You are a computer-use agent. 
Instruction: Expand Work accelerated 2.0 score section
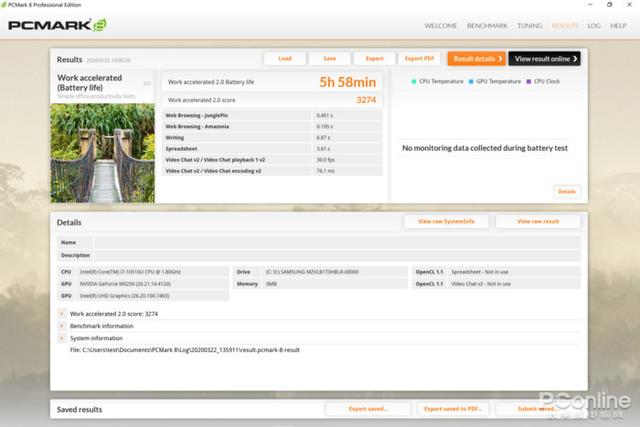[62, 314]
